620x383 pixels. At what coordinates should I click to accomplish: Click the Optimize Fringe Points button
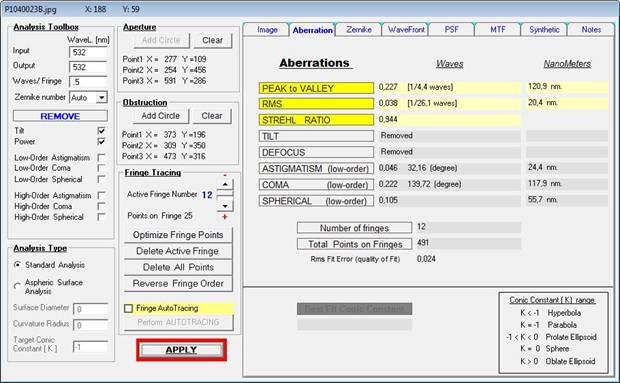(178, 235)
